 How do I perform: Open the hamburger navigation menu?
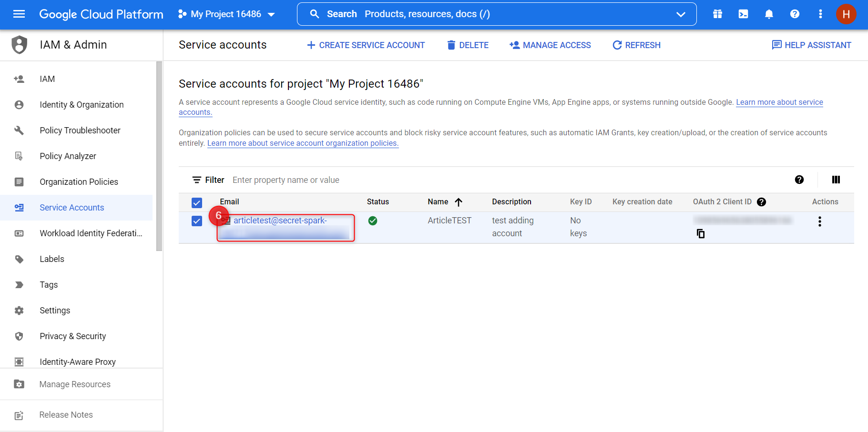[19, 14]
